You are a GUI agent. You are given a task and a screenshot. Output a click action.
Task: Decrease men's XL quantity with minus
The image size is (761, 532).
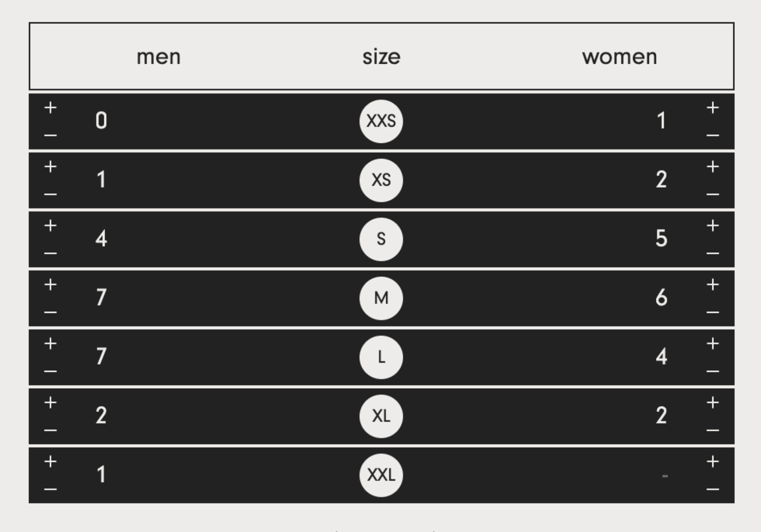pos(50,431)
